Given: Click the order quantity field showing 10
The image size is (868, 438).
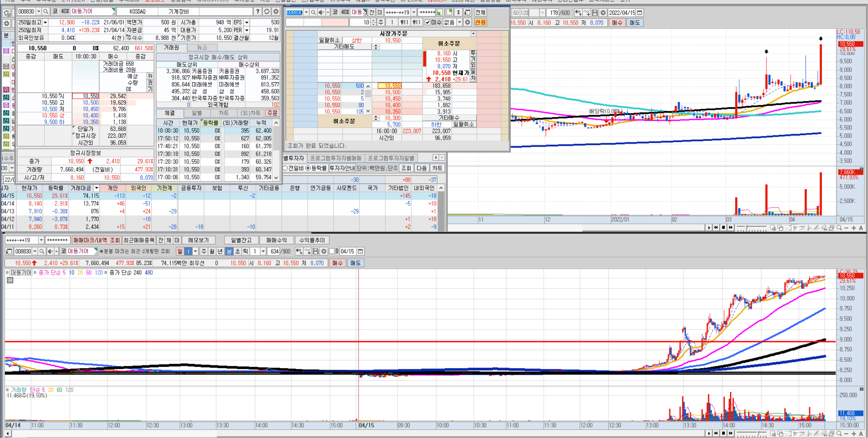Looking at the screenshot, I should coord(360,22).
